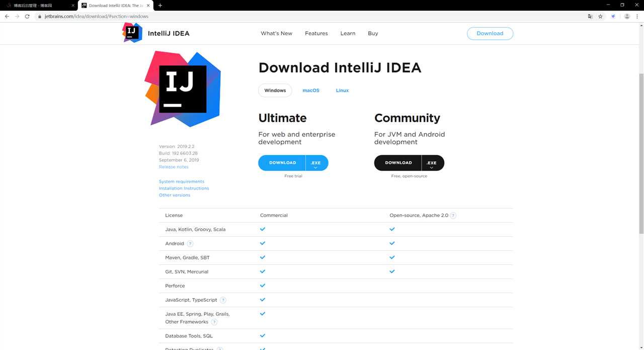Click the blue Ultimate DOWNLOAD button
This screenshot has height=350, width=644.
pyautogui.click(x=282, y=163)
